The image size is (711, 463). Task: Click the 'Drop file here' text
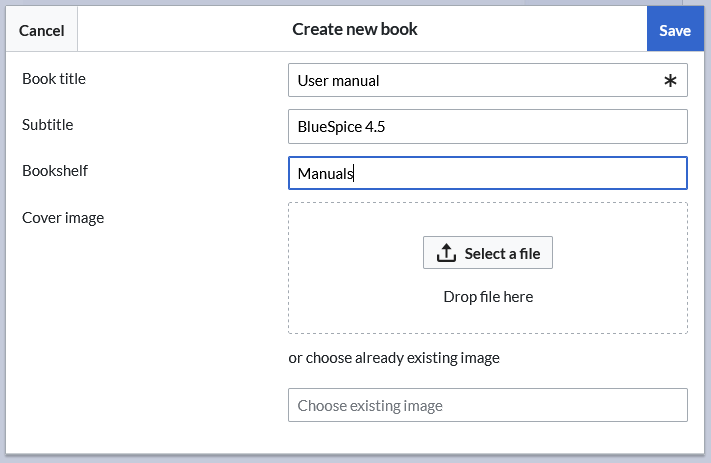coord(488,296)
